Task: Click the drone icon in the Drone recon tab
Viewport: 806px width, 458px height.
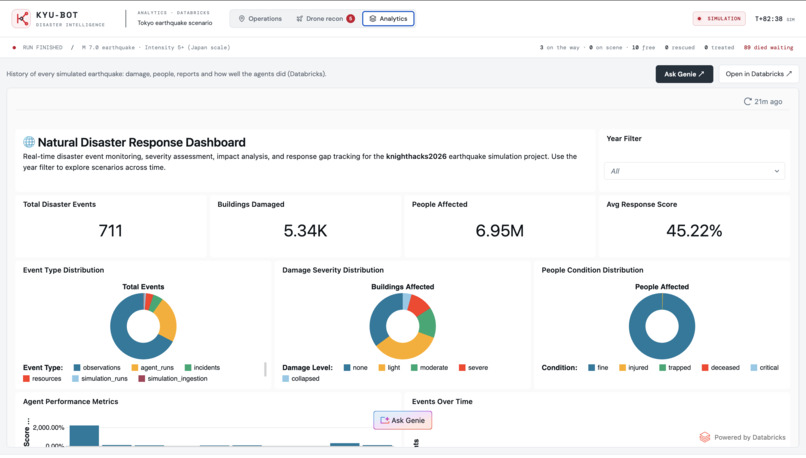Action: pos(300,19)
